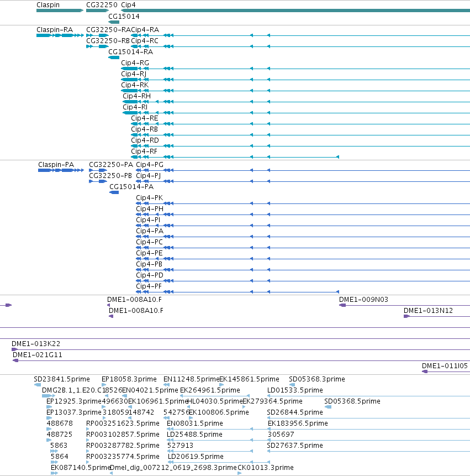The image size is (470, 476).
Task: Select Cip4-PK protein label
Action: tap(150, 197)
